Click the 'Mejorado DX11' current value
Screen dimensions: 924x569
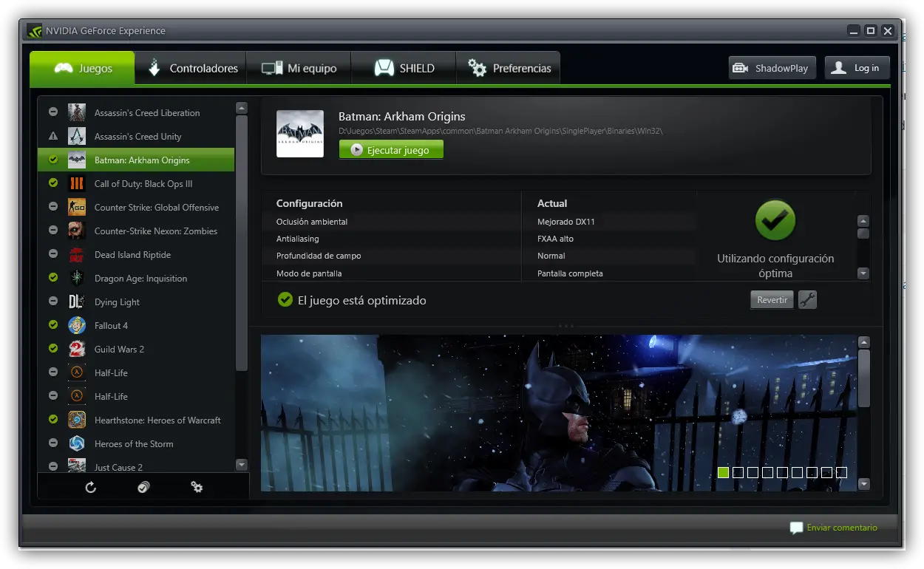pyautogui.click(x=565, y=222)
